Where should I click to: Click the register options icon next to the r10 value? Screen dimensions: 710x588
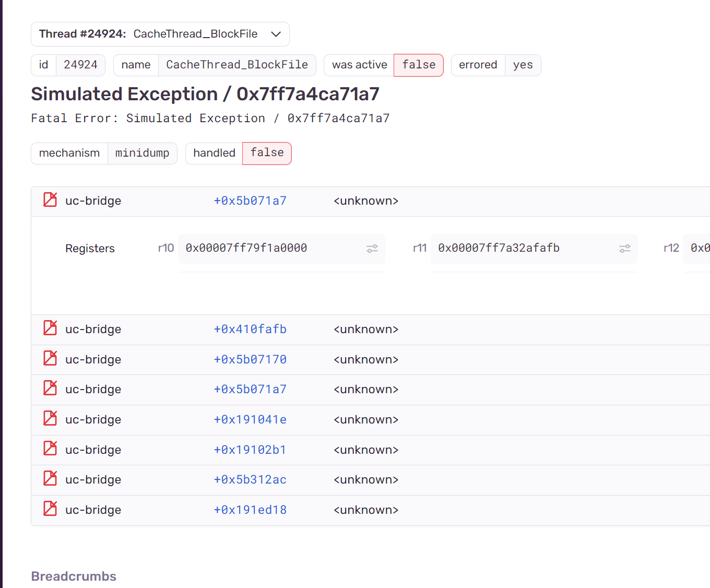[372, 248]
